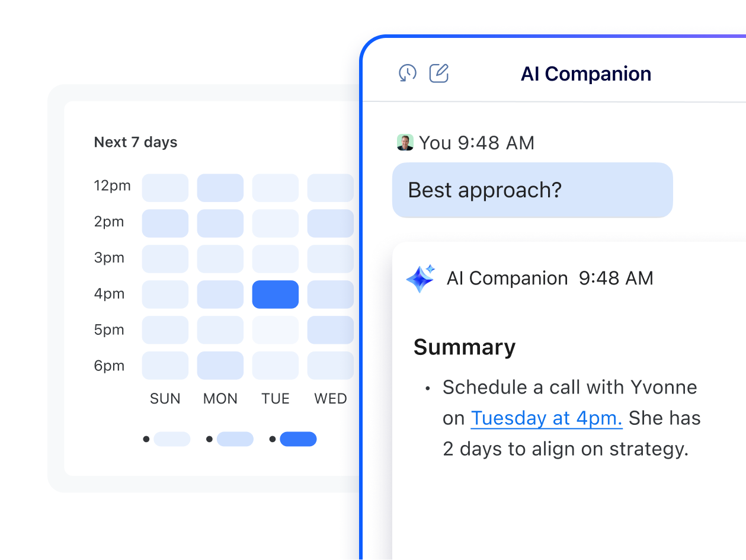
Task: Click the new chat compose icon
Action: click(439, 73)
